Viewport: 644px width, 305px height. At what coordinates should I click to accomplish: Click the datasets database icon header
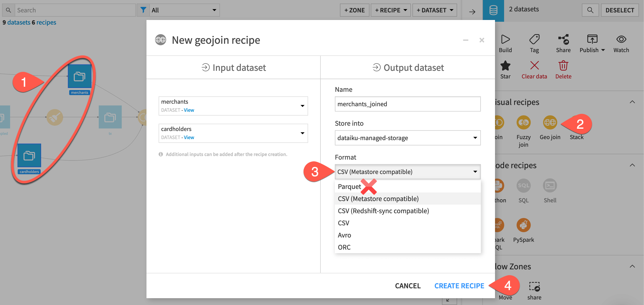pyautogui.click(x=493, y=10)
